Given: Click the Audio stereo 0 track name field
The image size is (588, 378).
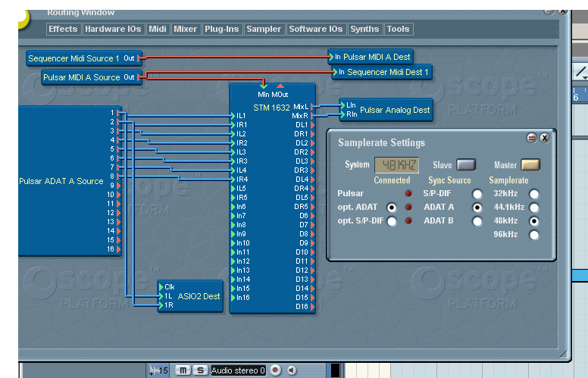Looking at the screenshot, I should tap(238, 370).
